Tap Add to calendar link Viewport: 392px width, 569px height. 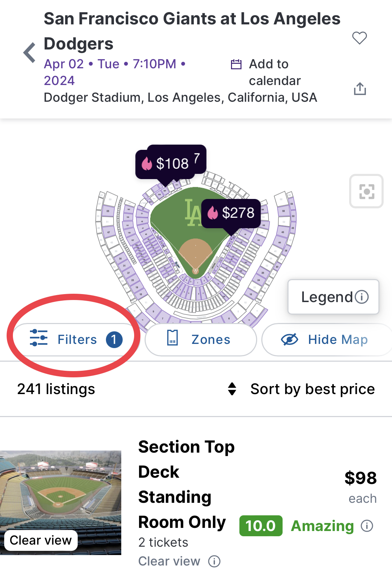tap(275, 72)
